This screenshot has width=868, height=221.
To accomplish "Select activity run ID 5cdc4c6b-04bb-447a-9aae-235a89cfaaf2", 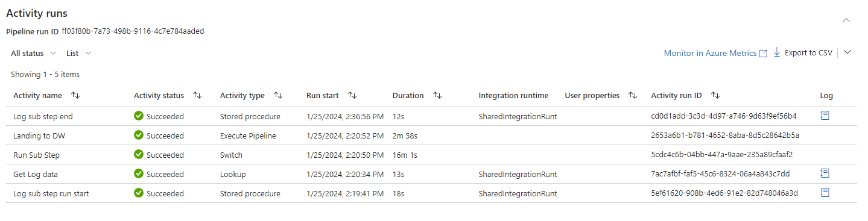I will pyautogui.click(x=721, y=155).
